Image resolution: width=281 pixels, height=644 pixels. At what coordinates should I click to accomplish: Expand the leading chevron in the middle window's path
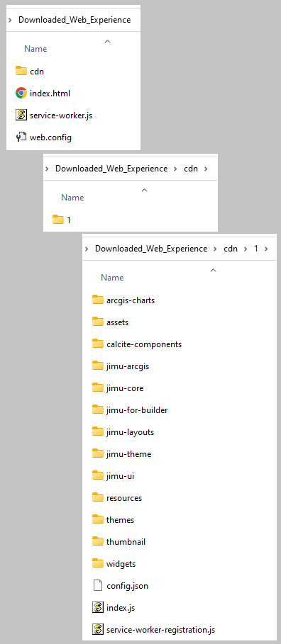point(47,169)
